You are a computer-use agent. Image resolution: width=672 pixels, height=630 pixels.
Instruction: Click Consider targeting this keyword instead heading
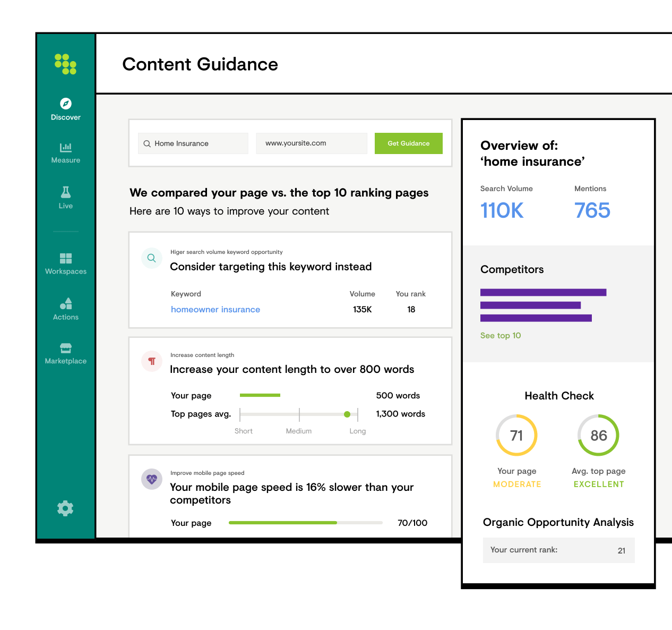click(271, 267)
